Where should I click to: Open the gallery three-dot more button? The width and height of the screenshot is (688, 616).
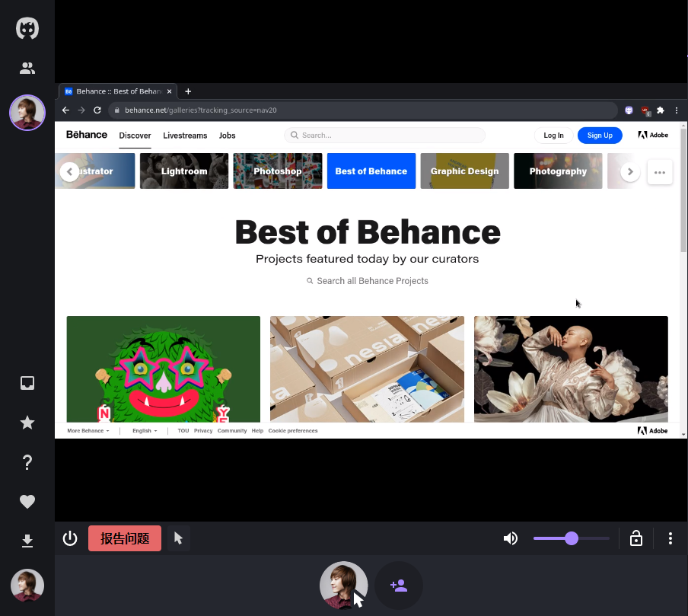point(660,172)
